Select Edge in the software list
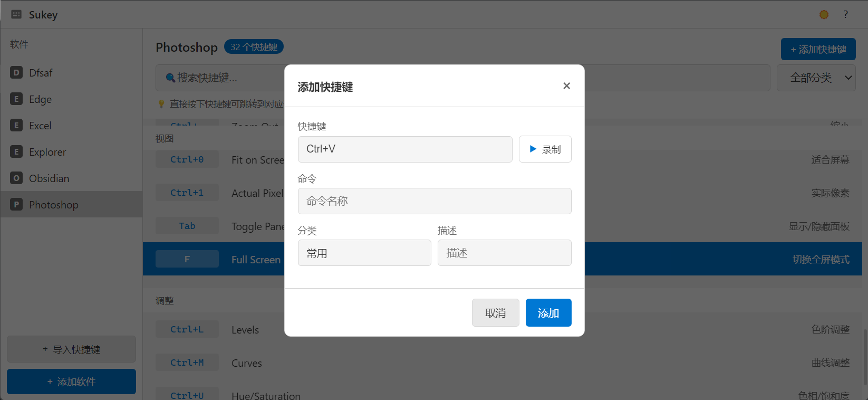This screenshot has width=868, height=400. pos(71,99)
